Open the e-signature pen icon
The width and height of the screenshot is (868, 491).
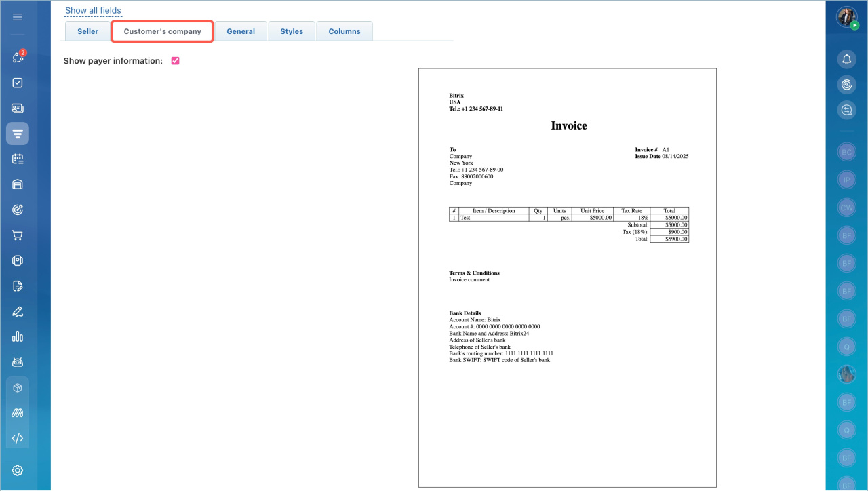18,312
